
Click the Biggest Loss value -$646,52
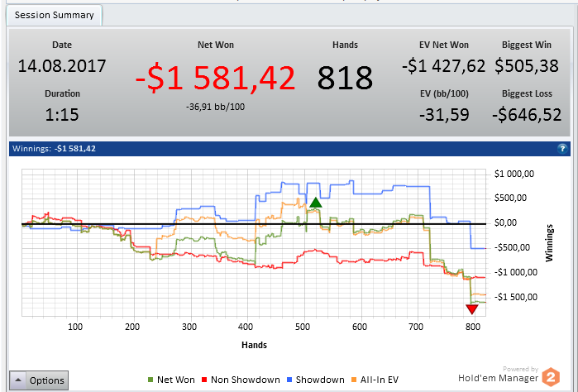point(527,115)
